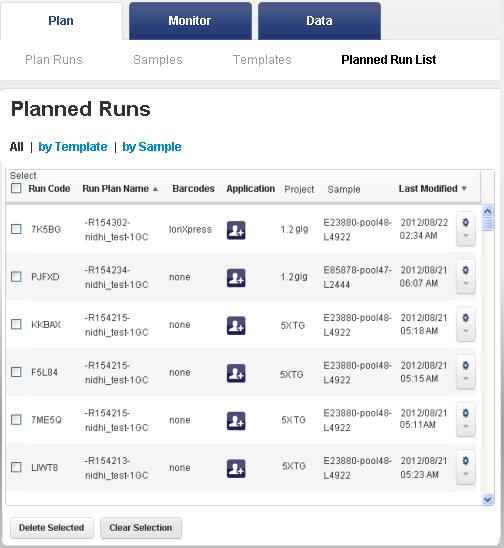Select the checkbox for run 7ME5Q
This screenshot has height=548, width=504.
(16, 419)
